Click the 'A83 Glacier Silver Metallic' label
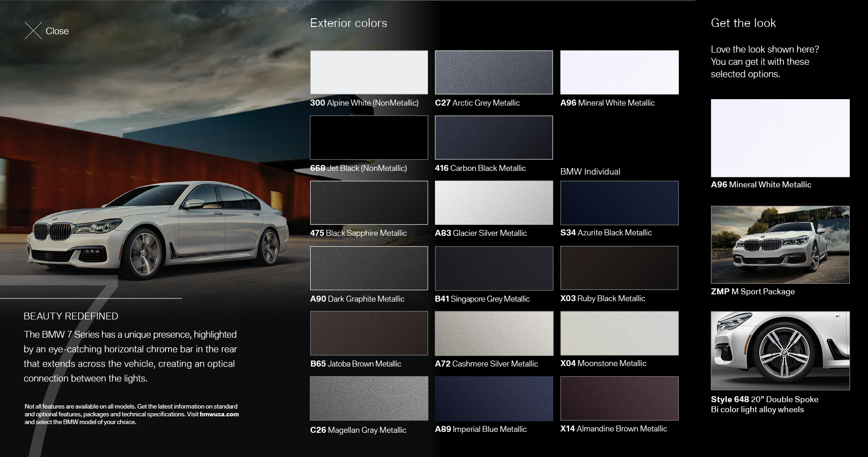 click(481, 233)
